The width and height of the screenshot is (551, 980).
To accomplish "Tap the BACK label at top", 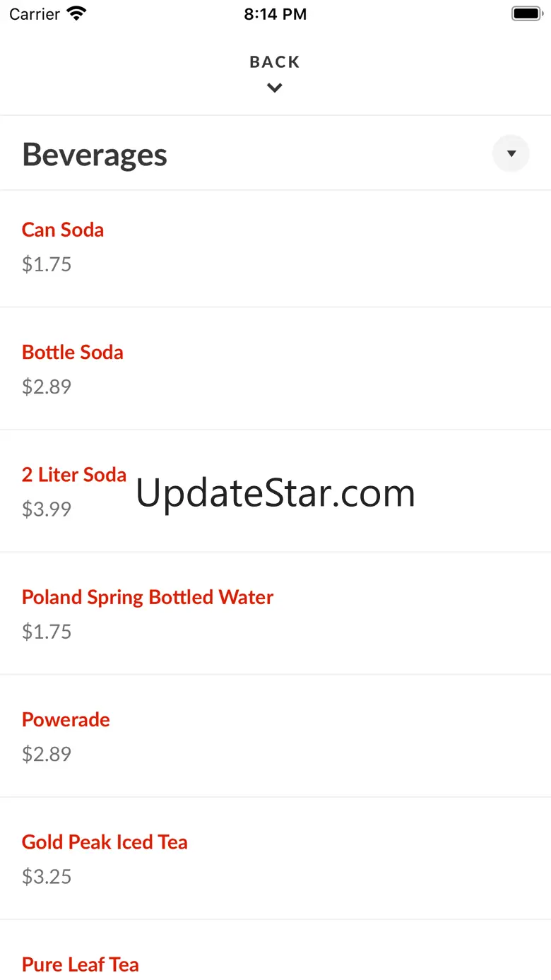I will click(x=275, y=62).
